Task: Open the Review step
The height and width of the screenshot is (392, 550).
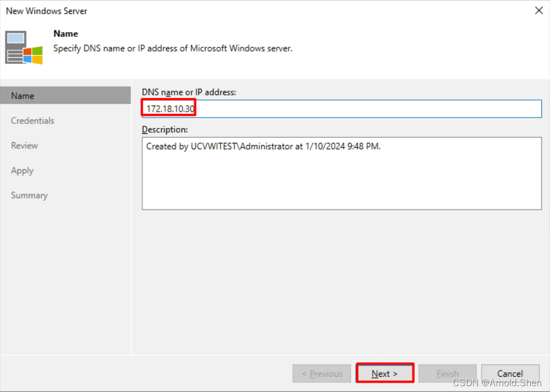Action: click(x=24, y=146)
